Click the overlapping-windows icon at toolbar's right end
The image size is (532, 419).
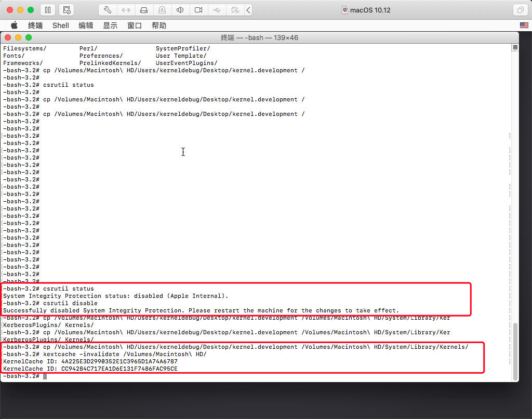[x=520, y=10]
